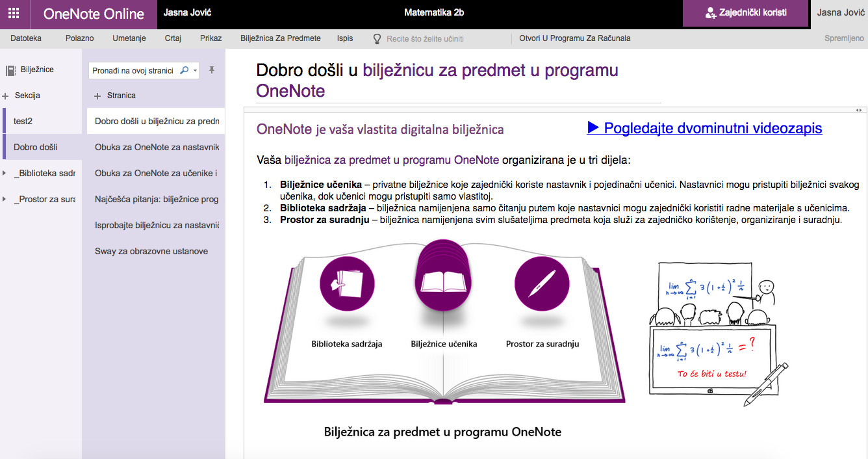Select the test2 section
The height and width of the screenshot is (459, 868).
23,122
